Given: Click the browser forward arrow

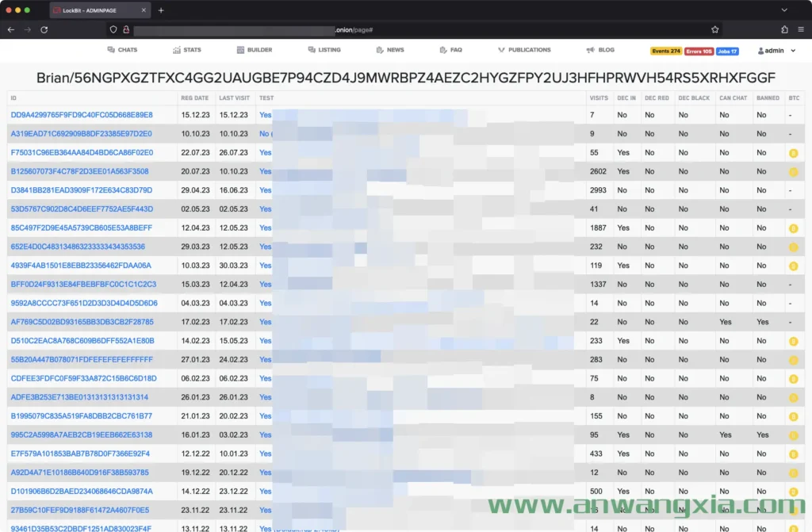Looking at the screenshot, I should pyautogui.click(x=28, y=29).
